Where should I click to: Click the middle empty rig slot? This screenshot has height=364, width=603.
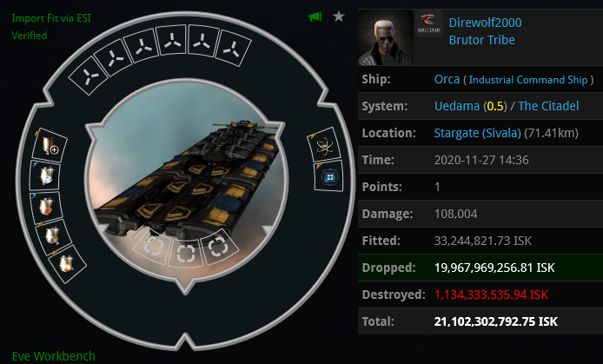point(185,254)
